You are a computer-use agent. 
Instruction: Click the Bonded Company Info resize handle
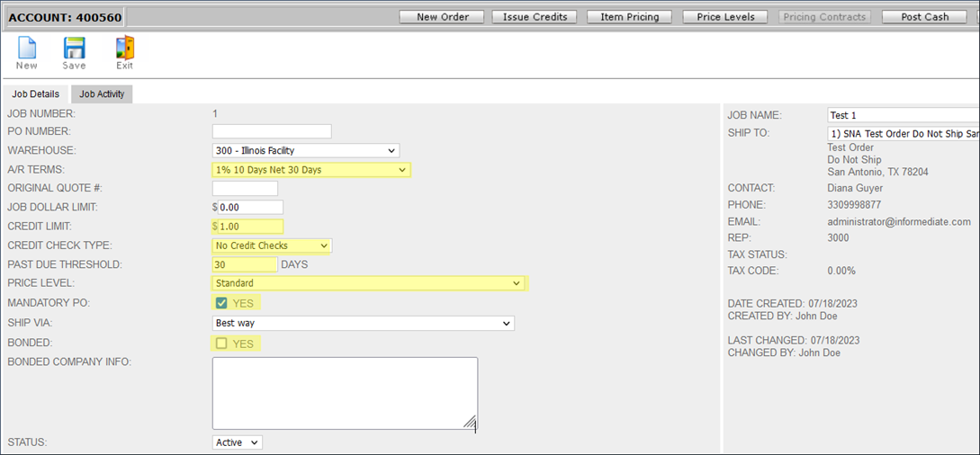[x=472, y=423]
